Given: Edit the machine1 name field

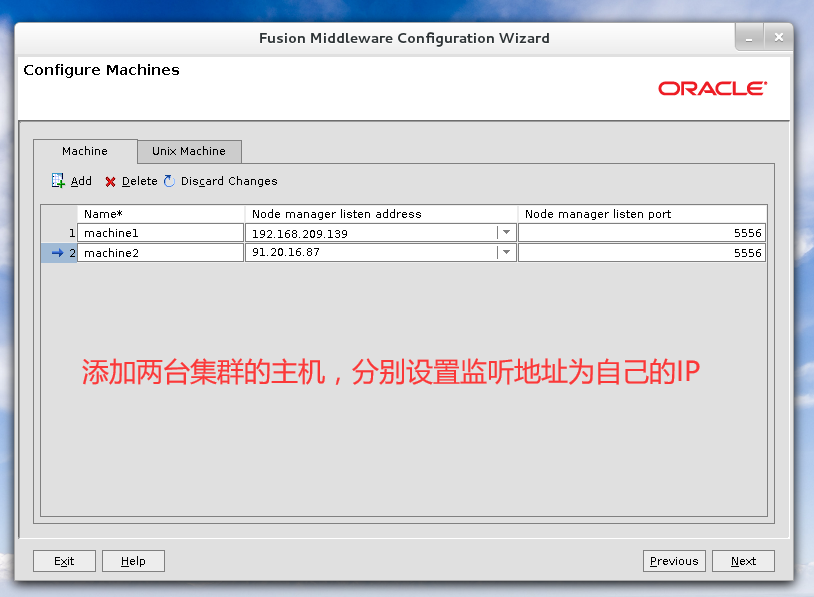Looking at the screenshot, I should point(160,233).
